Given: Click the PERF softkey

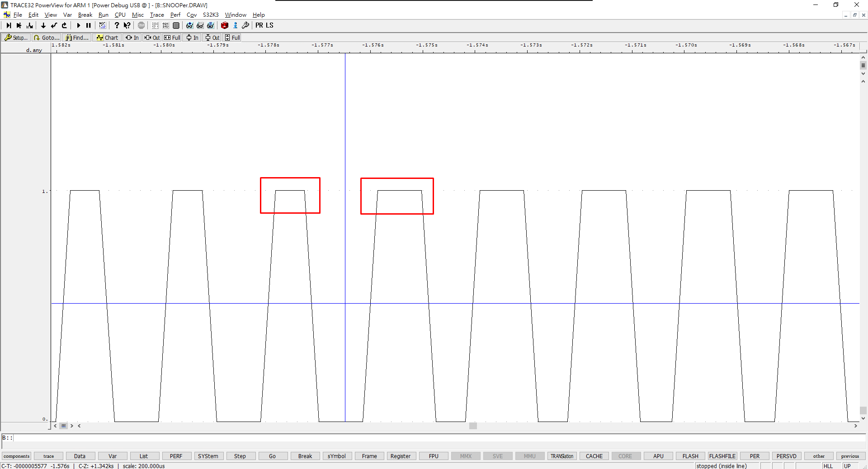Looking at the screenshot, I should pos(176,456).
